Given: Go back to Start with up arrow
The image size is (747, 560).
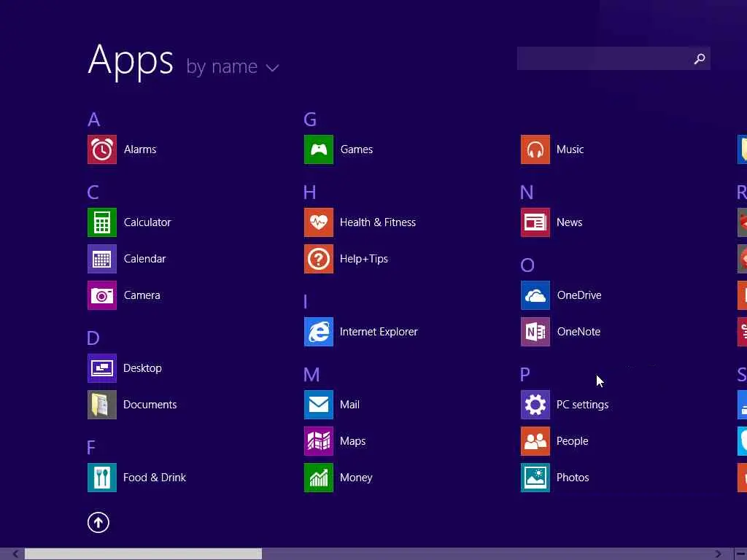Looking at the screenshot, I should click(x=98, y=523).
